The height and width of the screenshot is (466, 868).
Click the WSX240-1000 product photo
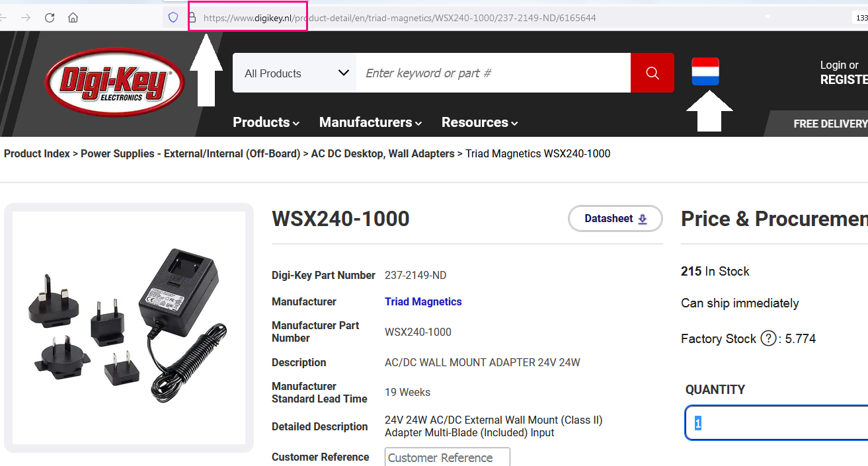129,327
